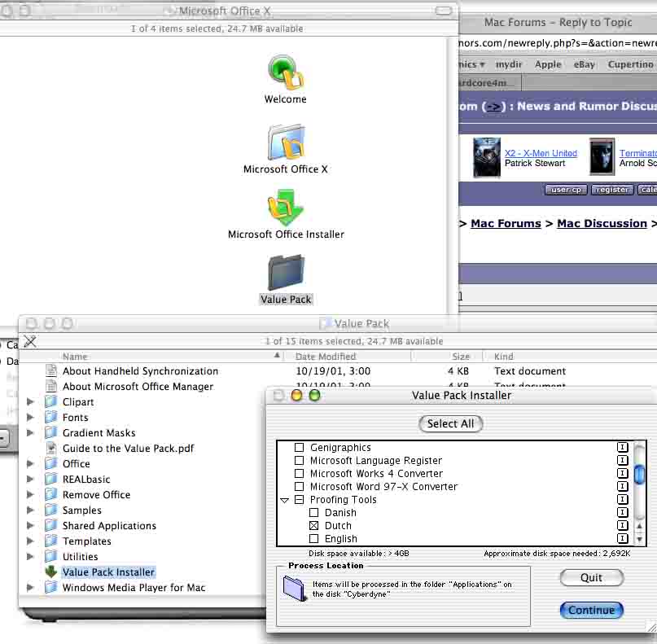Select the About Handheld Synchronization document icon
657x644 pixels.
coord(51,370)
